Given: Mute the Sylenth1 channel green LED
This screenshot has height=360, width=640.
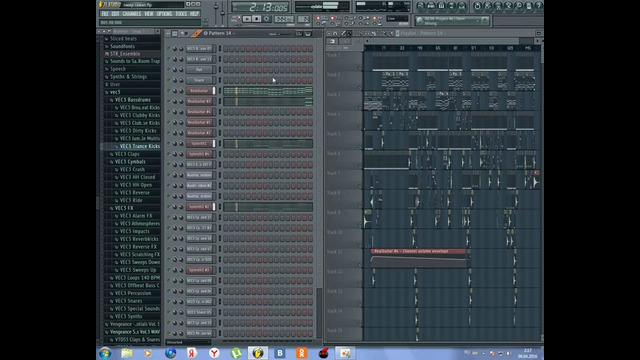Looking at the screenshot, I should (169, 143).
